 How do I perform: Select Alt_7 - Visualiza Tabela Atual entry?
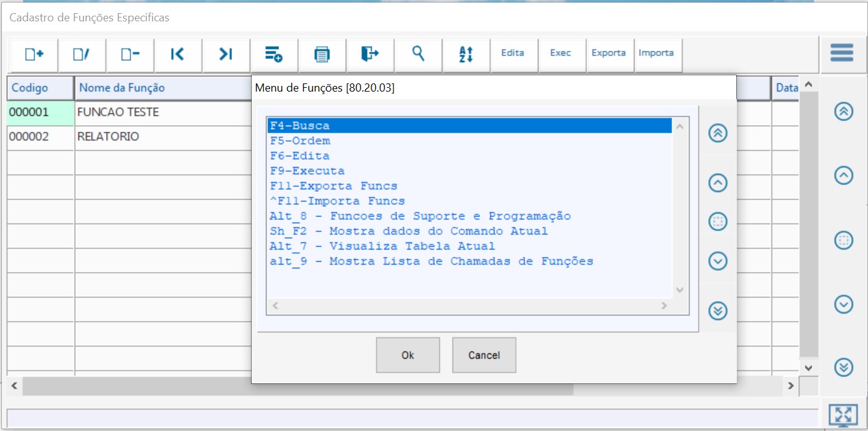[382, 246]
